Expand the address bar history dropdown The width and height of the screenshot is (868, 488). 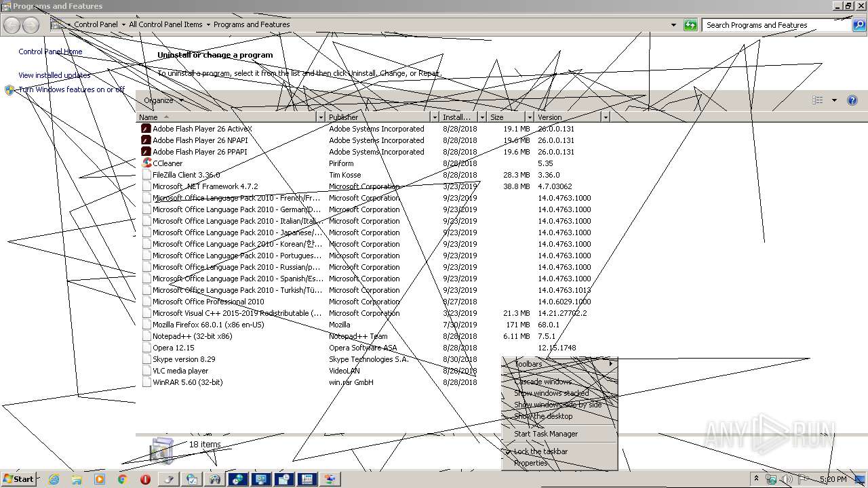point(673,25)
